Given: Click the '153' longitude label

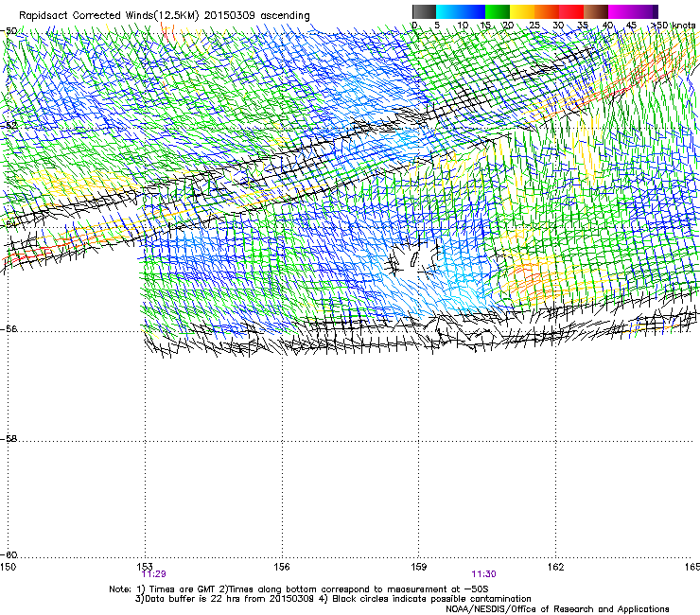Looking at the screenshot, I should (x=145, y=567).
